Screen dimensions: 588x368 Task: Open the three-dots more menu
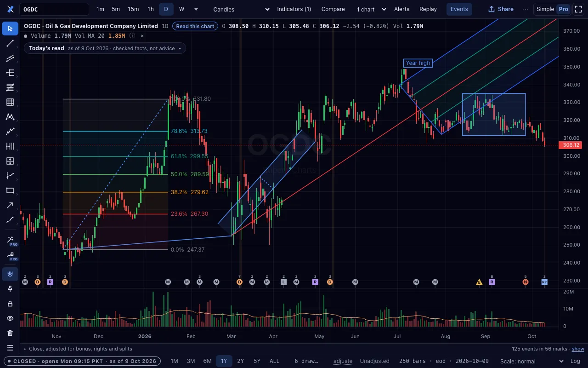click(x=526, y=9)
